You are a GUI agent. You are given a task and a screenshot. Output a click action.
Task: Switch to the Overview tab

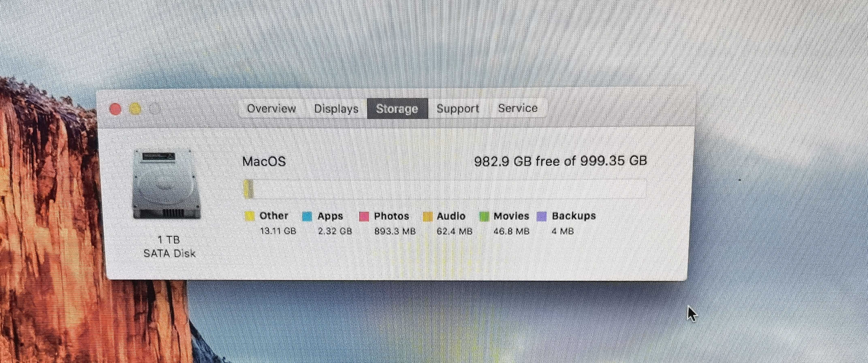tap(271, 109)
